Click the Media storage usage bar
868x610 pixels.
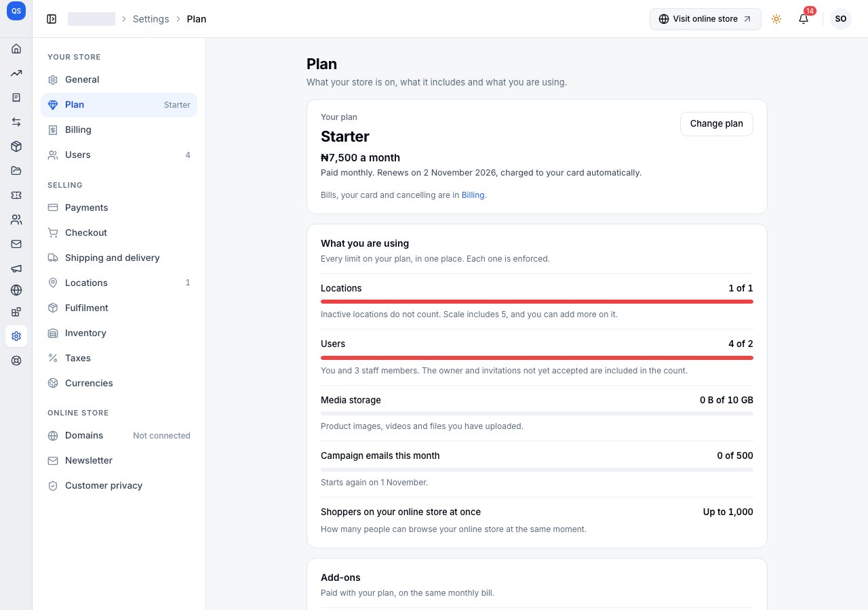click(537, 413)
